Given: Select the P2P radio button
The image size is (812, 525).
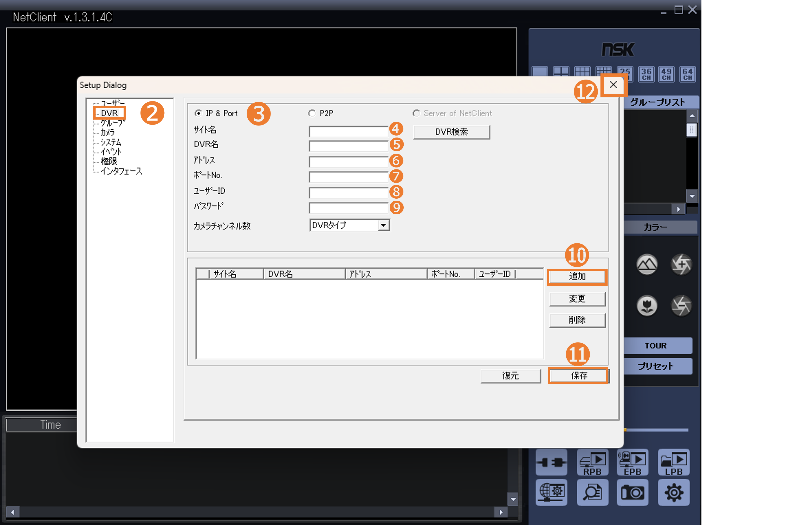Looking at the screenshot, I should [x=312, y=113].
